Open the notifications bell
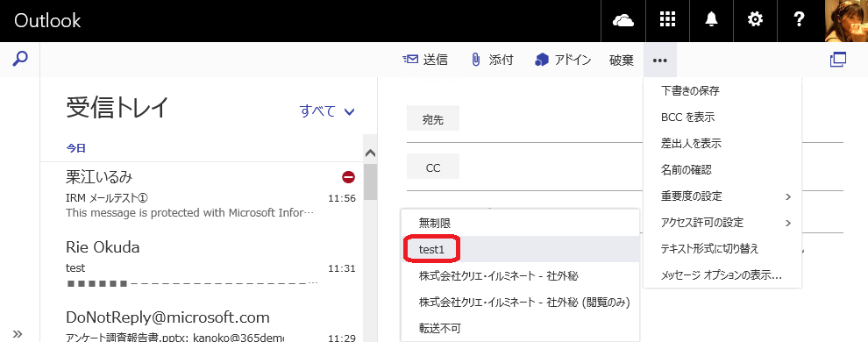Image resolution: width=868 pixels, height=342 pixels. (x=711, y=21)
